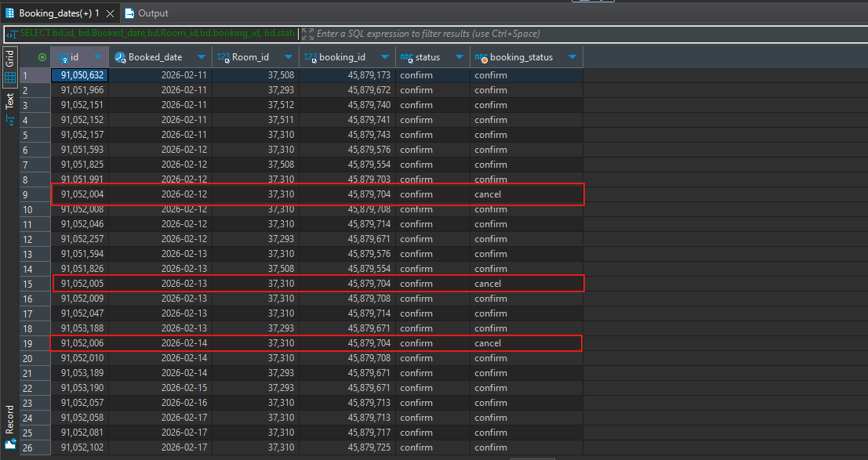Click the SQL script icon before SELECT query
This screenshot has height=460, width=868.
coord(11,34)
